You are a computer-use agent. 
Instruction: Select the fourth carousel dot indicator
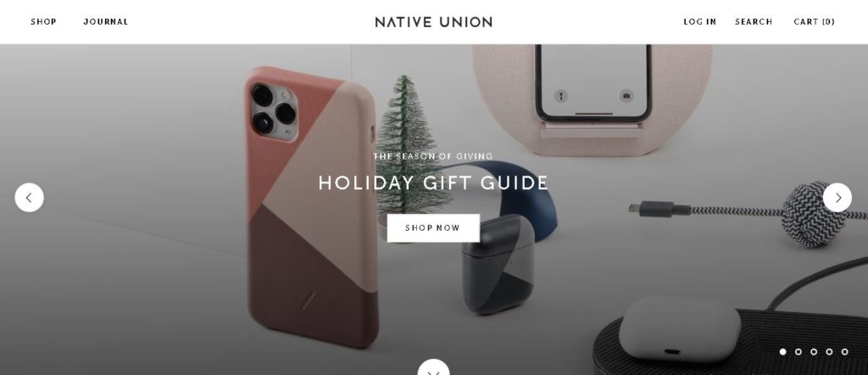point(829,352)
